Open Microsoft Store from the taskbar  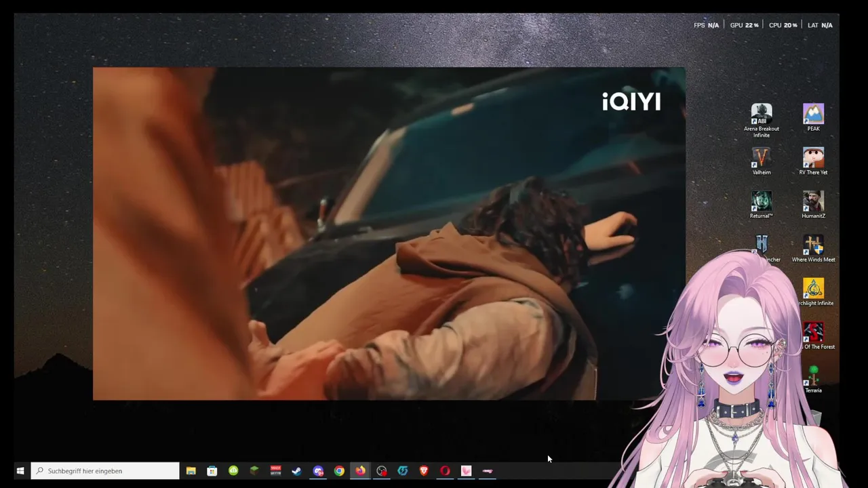(x=212, y=471)
